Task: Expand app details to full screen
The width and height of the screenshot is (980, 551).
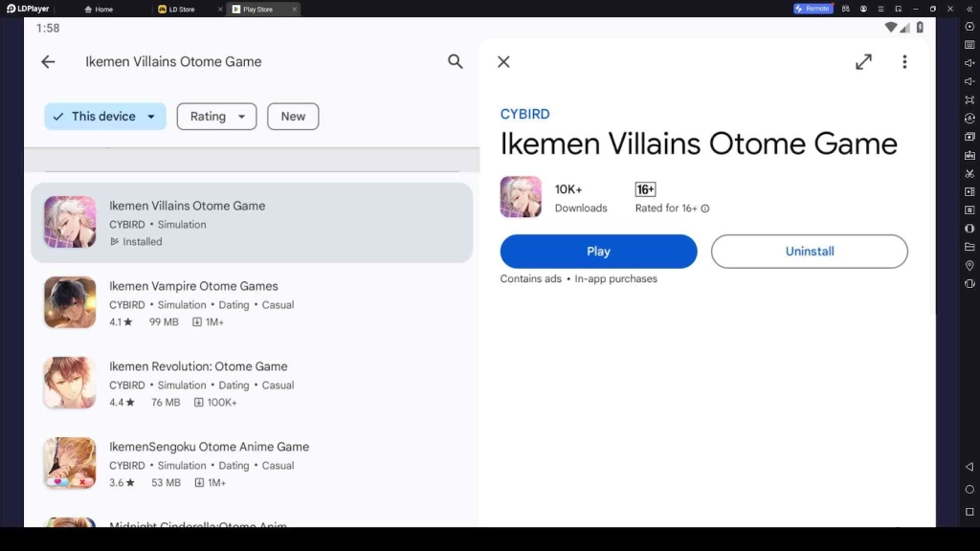Action: [x=863, y=62]
